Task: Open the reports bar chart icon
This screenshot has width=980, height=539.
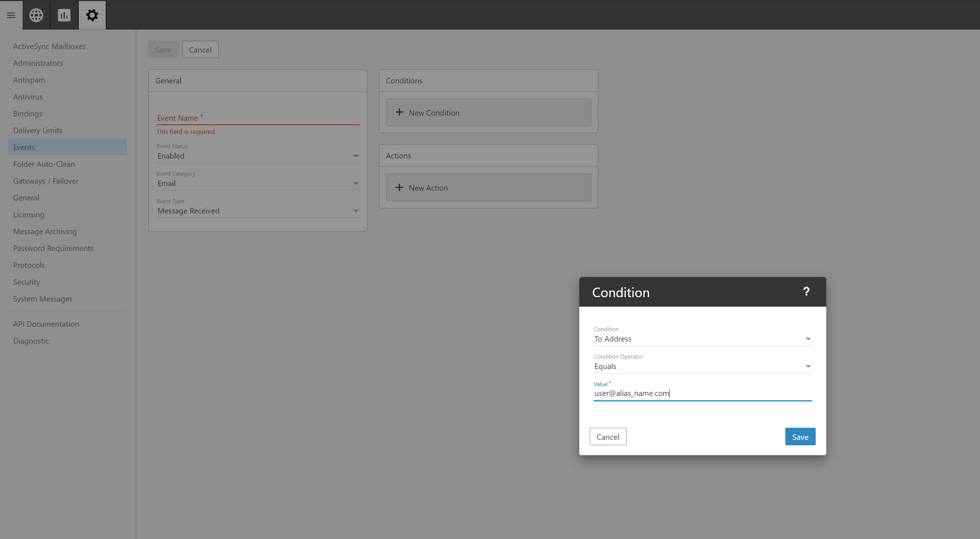Action: [64, 15]
